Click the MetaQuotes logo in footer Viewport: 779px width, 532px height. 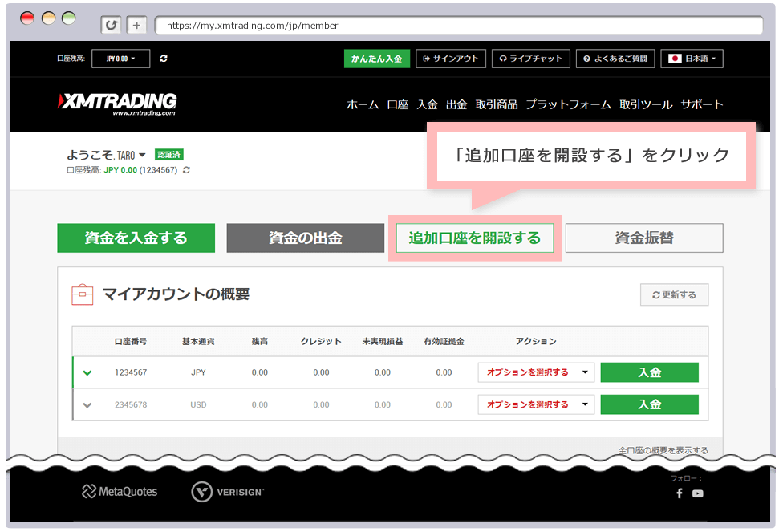click(120, 492)
